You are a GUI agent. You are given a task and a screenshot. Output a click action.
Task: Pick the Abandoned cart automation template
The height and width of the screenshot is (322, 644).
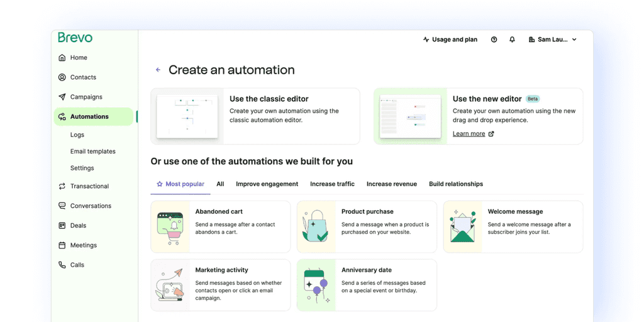pyautogui.click(x=221, y=226)
